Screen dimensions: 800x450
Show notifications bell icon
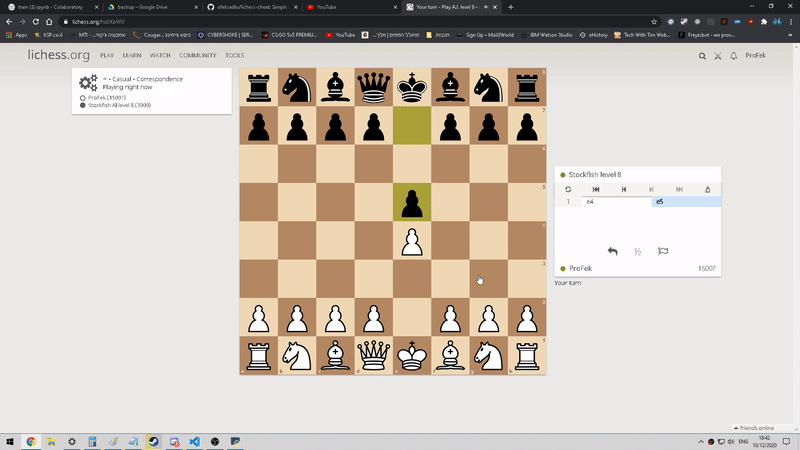click(733, 56)
